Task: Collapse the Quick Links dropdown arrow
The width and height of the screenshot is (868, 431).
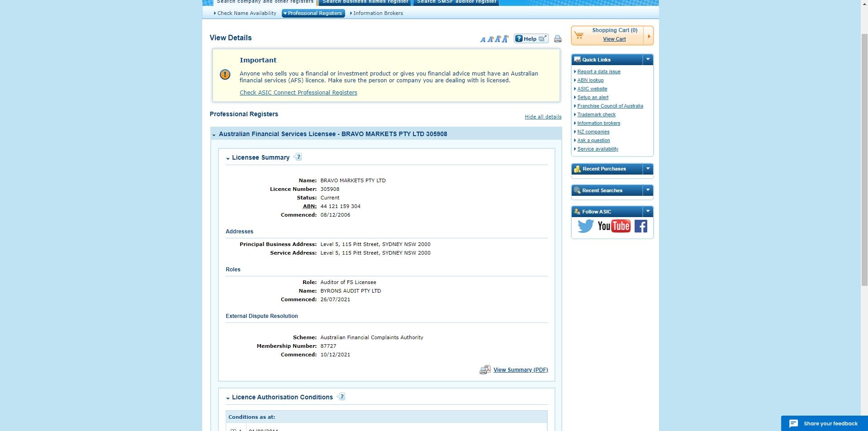Action: (648, 59)
